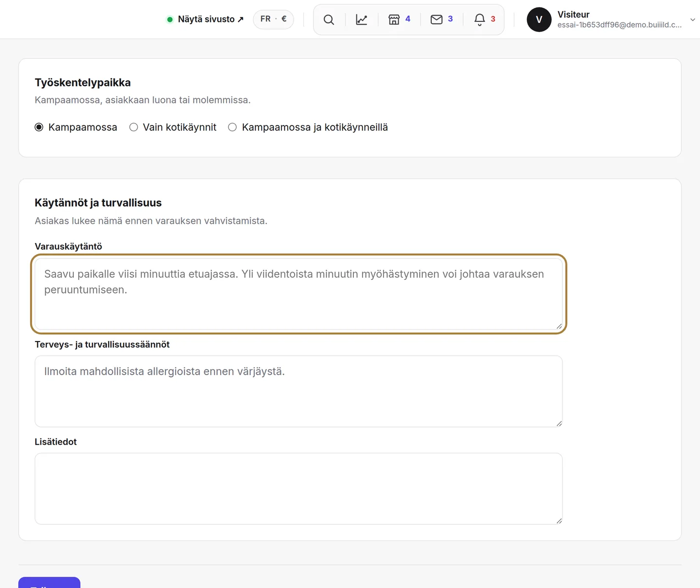The height and width of the screenshot is (588, 700).
Task: Click into the Varauskäytäntö text area
Action: tap(298, 294)
